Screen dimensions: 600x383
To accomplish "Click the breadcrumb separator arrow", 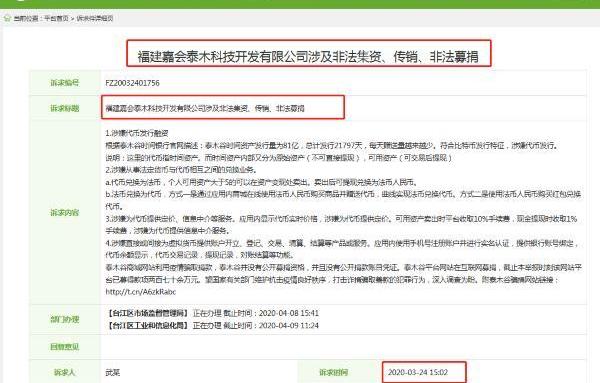I will pyautogui.click(x=72, y=18).
